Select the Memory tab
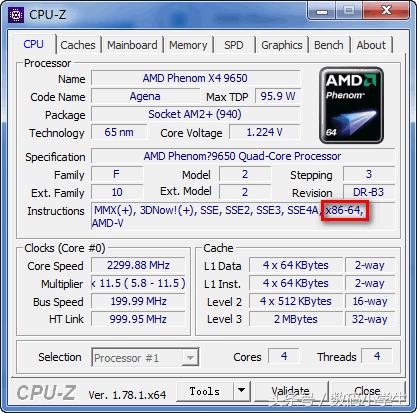 (x=188, y=45)
